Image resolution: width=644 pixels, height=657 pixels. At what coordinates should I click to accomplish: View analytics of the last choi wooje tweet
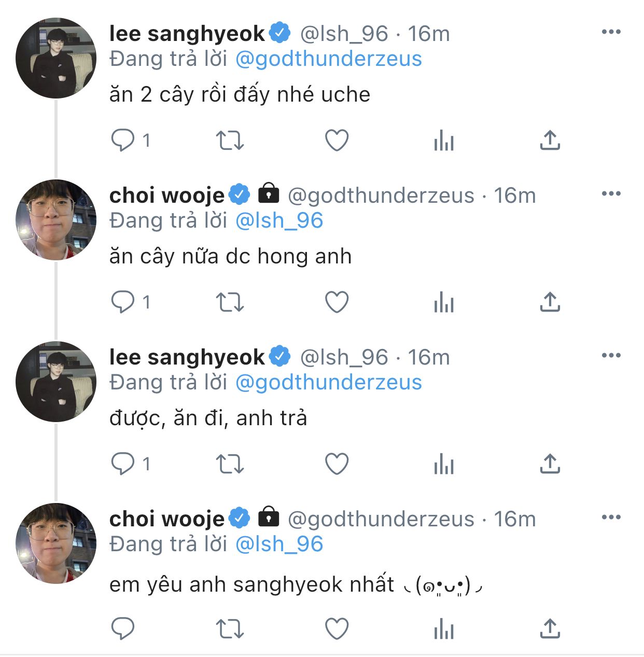[x=444, y=629]
